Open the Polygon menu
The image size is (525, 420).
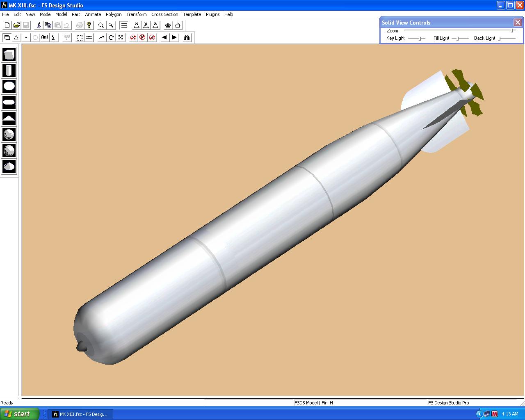[114, 14]
